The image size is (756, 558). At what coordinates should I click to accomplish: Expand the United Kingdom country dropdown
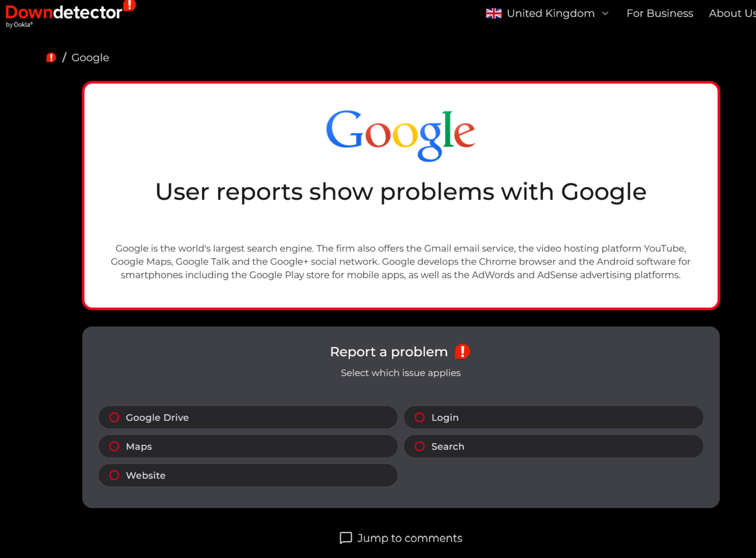[548, 14]
